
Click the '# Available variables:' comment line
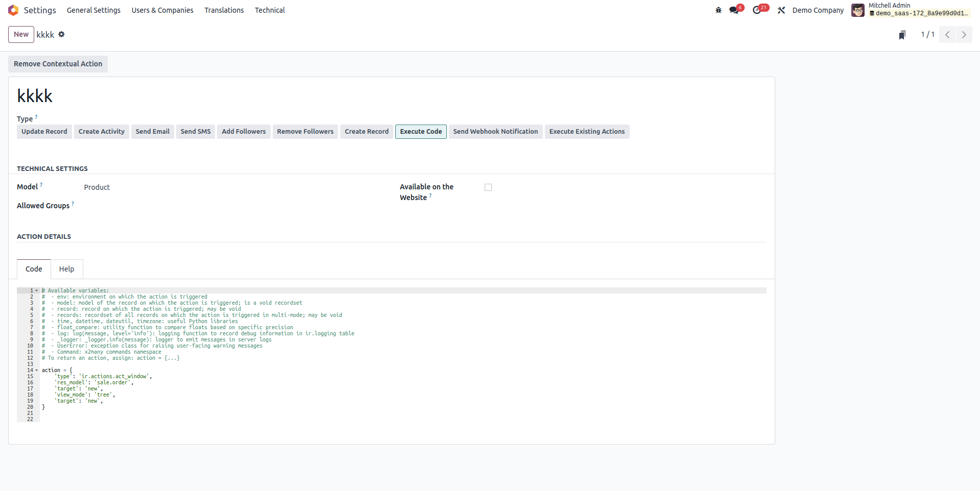click(x=76, y=290)
